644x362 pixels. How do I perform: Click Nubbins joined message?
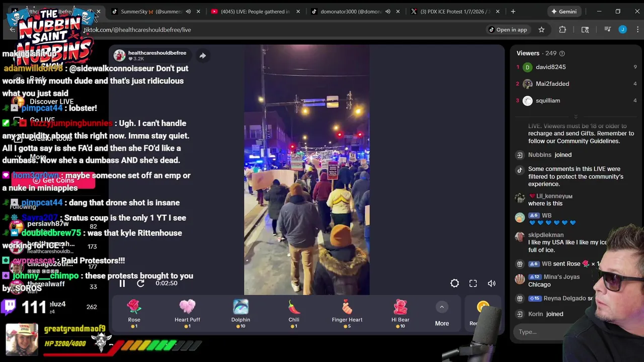550,155
